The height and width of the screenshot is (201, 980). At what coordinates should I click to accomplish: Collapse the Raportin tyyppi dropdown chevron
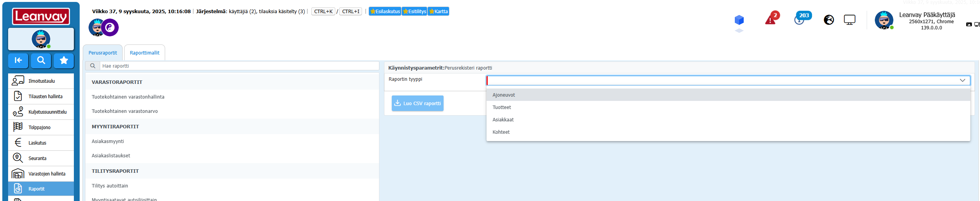[962, 80]
